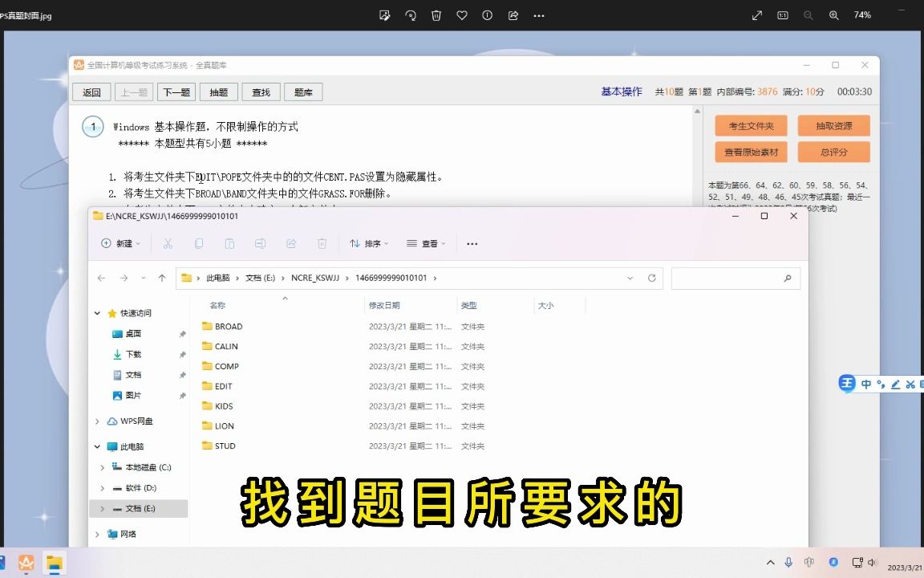The width and height of the screenshot is (924, 578).
Task: Click the 下一题 next question button
Action: click(x=176, y=92)
